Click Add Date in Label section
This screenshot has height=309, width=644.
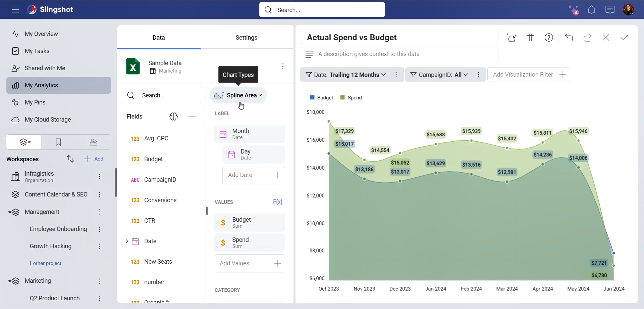point(254,175)
